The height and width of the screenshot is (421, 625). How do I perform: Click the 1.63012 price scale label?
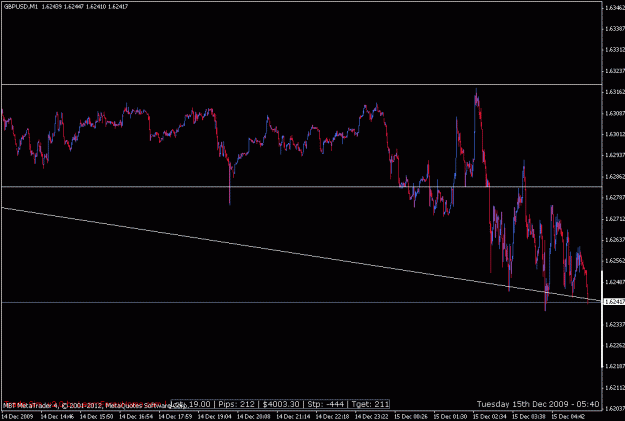pos(615,134)
